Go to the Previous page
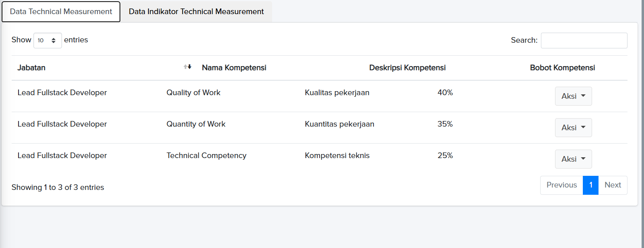The width and height of the screenshot is (644, 248). point(561,185)
